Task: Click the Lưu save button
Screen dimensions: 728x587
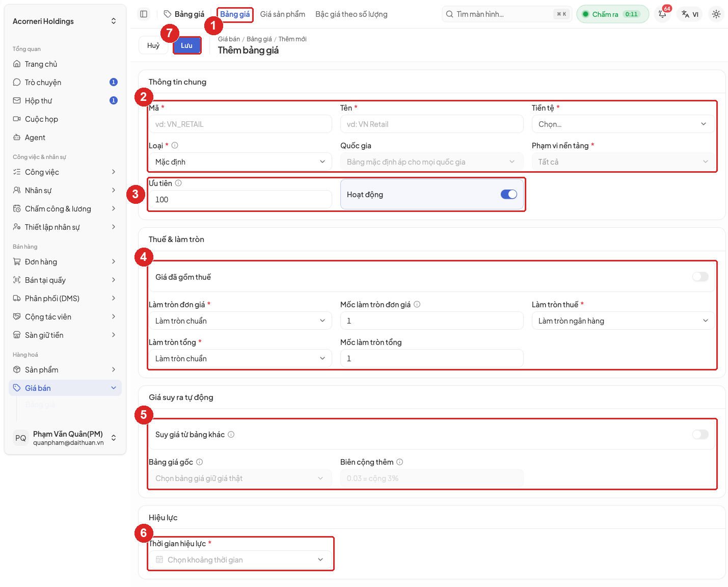Action: [186, 45]
